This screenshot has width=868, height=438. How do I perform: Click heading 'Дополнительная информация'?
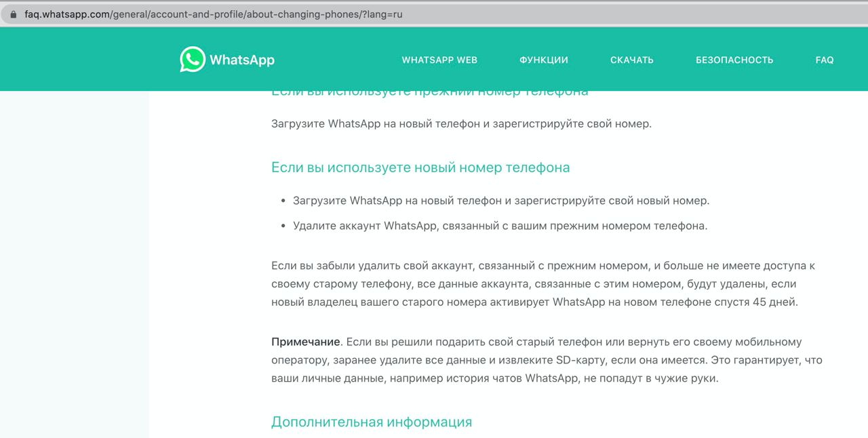(x=372, y=422)
